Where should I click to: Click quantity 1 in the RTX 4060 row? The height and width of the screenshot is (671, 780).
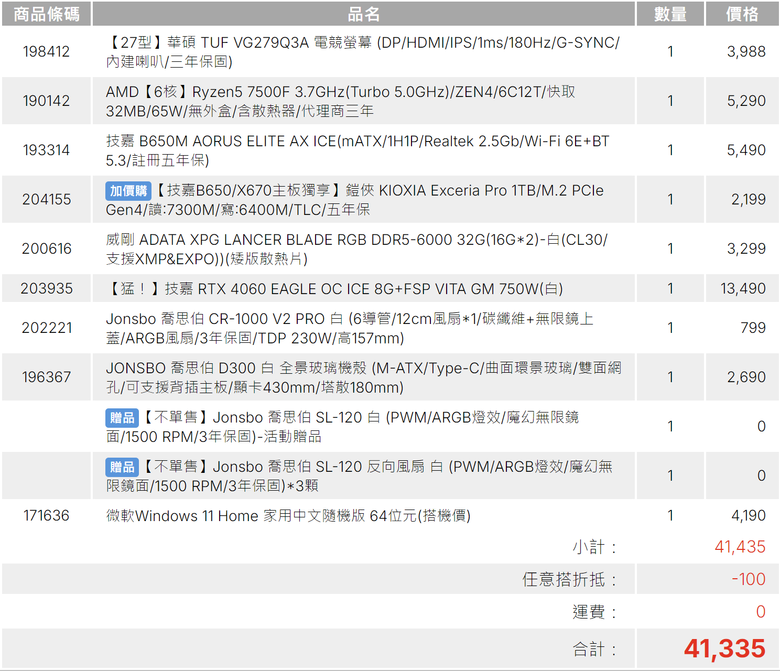(670, 288)
